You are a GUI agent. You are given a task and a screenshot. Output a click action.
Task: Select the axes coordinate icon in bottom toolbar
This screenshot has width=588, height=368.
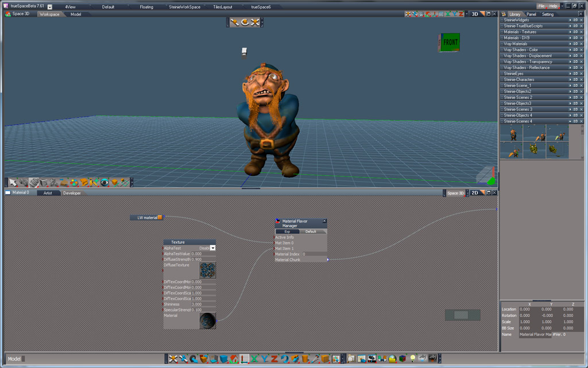pyautogui.click(x=244, y=359)
